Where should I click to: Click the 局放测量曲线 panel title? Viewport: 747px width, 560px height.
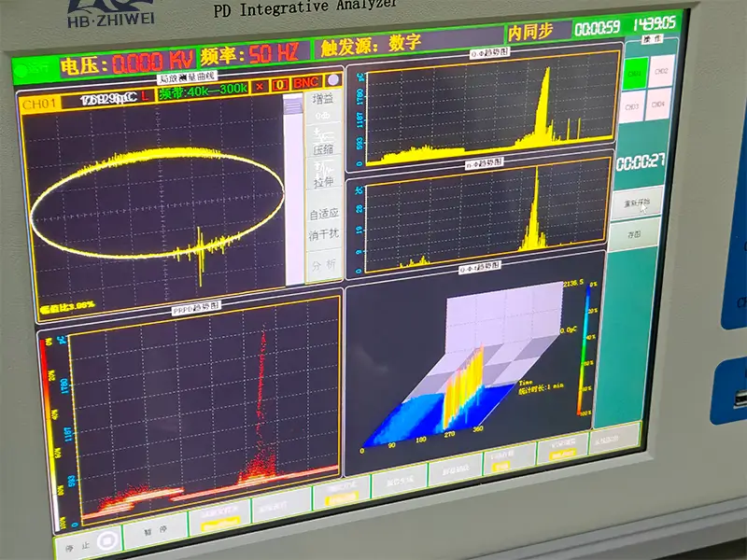(x=188, y=78)
